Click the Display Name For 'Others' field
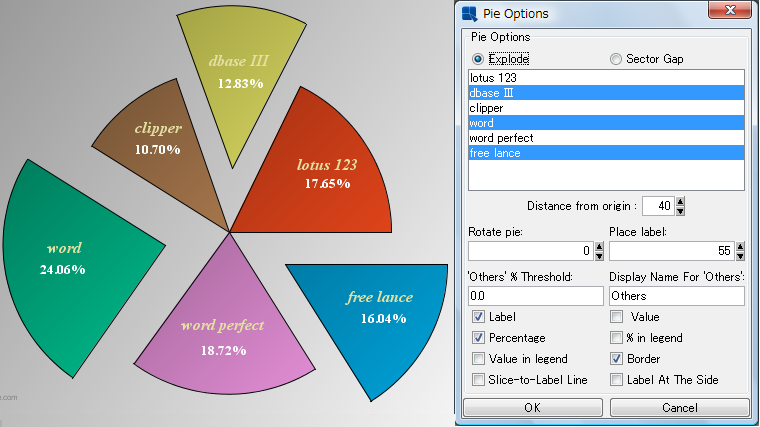The width and height of the screenshot is (760, 427). (677, 296)
